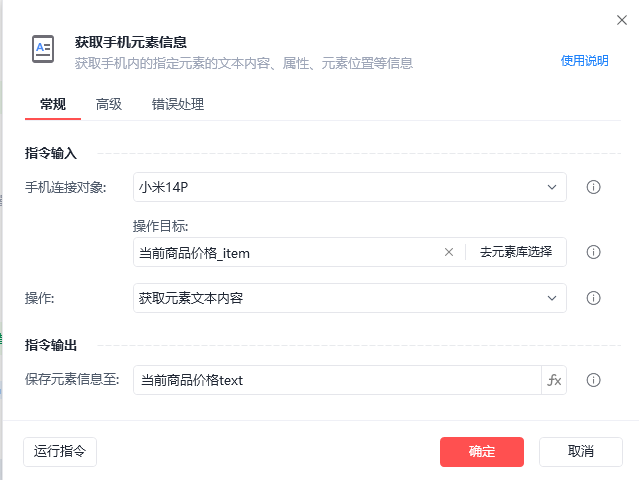
Task: Switch to the 高级 tab
Action: click(x=108, y=104)
